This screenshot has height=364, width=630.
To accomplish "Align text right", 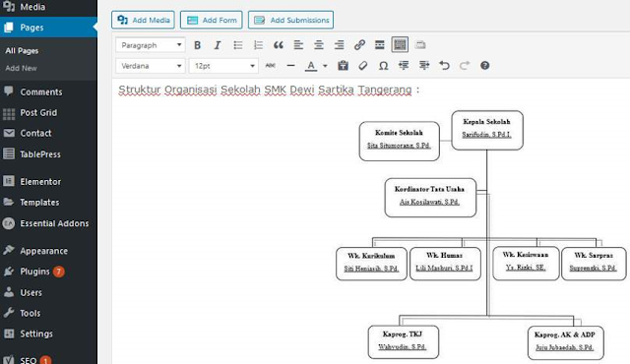I will pos(339,45).
